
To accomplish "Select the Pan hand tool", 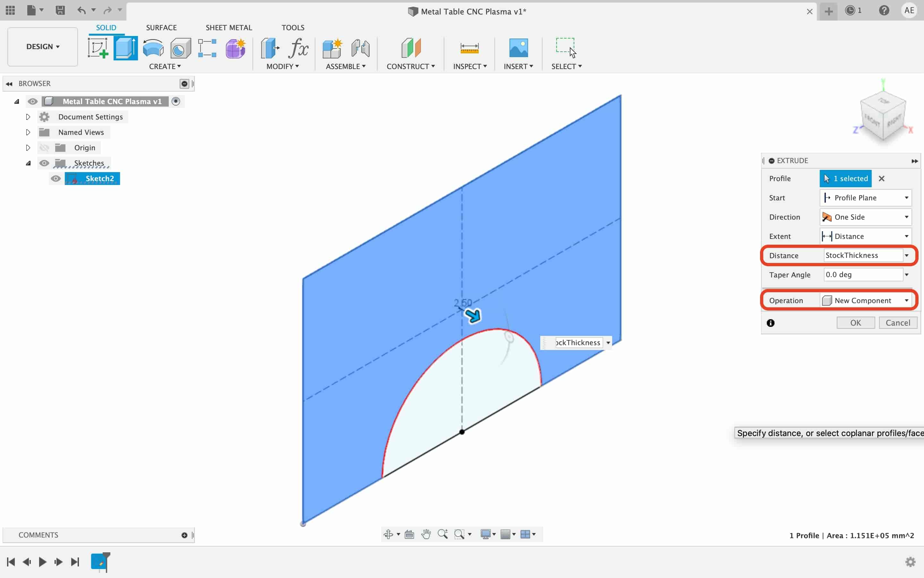I will tap(426, 534).
